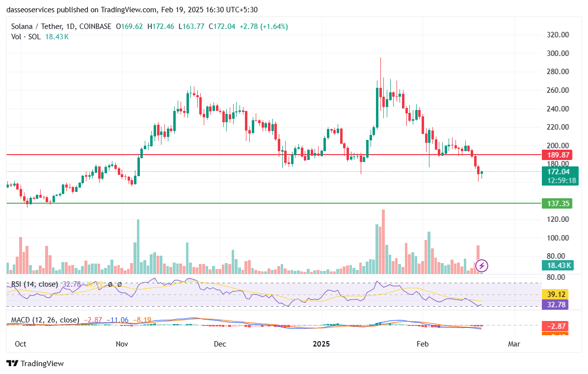
Task: Click the green support line label 137.35
Action: [558, 203]
